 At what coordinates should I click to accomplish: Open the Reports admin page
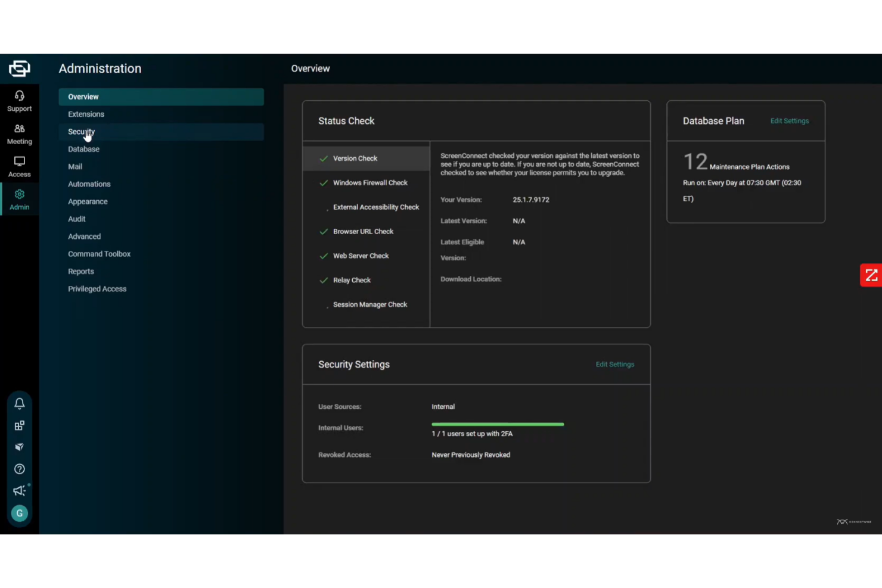(81, 271)
